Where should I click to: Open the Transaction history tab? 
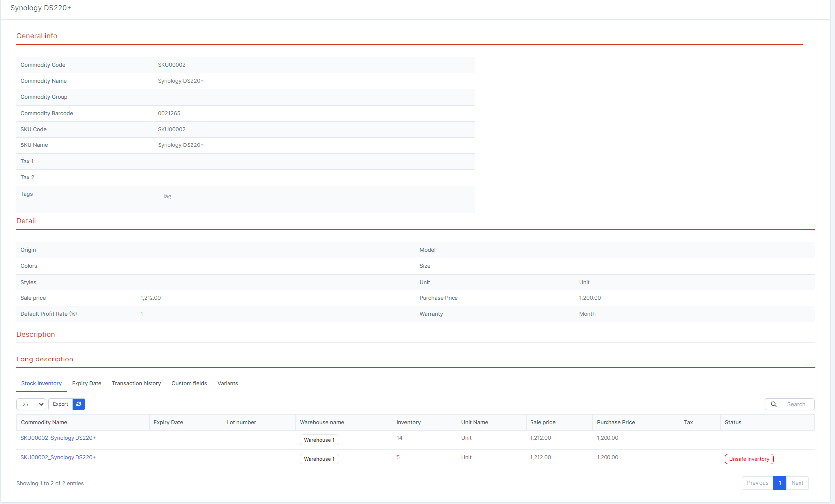136,383
